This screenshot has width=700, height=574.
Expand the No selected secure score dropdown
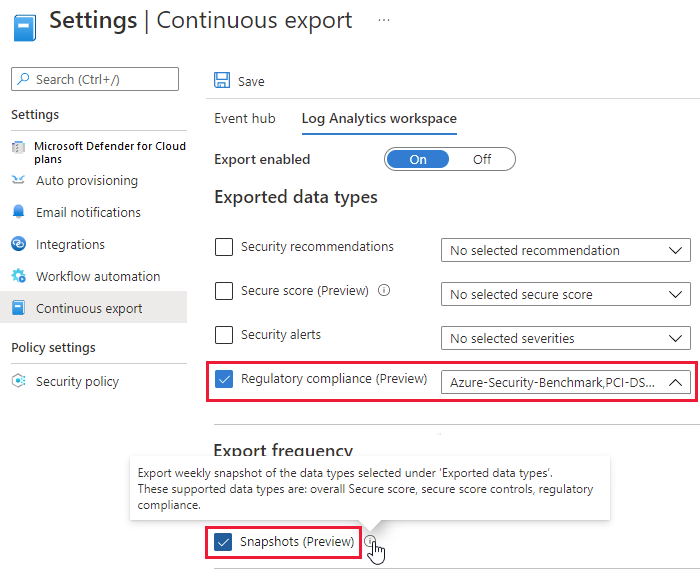565,294
